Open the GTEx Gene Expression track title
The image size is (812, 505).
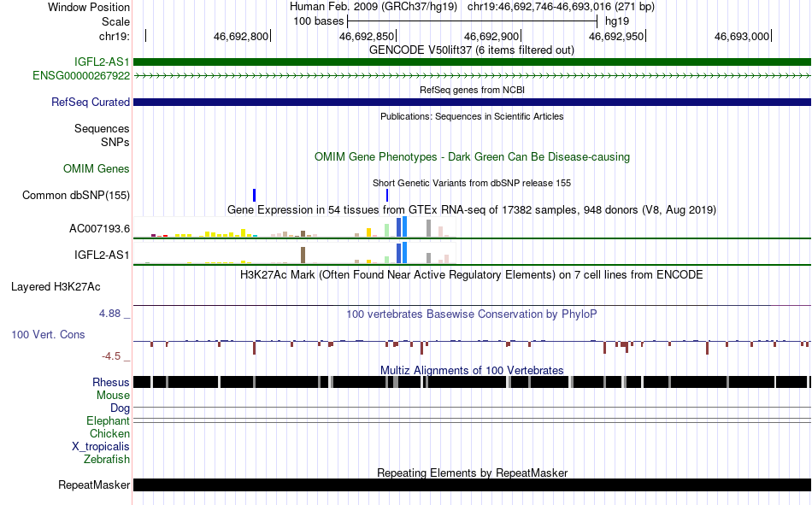[x=472, y=209]
